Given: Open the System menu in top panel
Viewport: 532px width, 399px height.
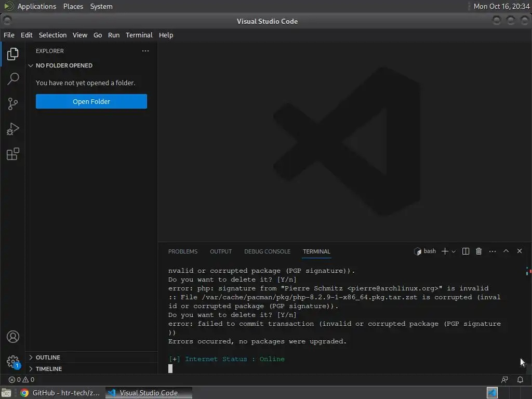Looking at the screenshot, I should [101, 6].
